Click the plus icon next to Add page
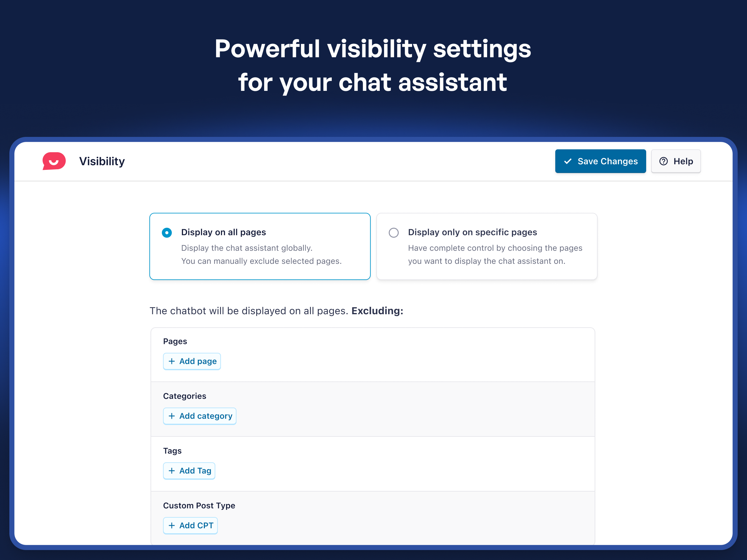747x560 pixels. click(x=171, y=361)
